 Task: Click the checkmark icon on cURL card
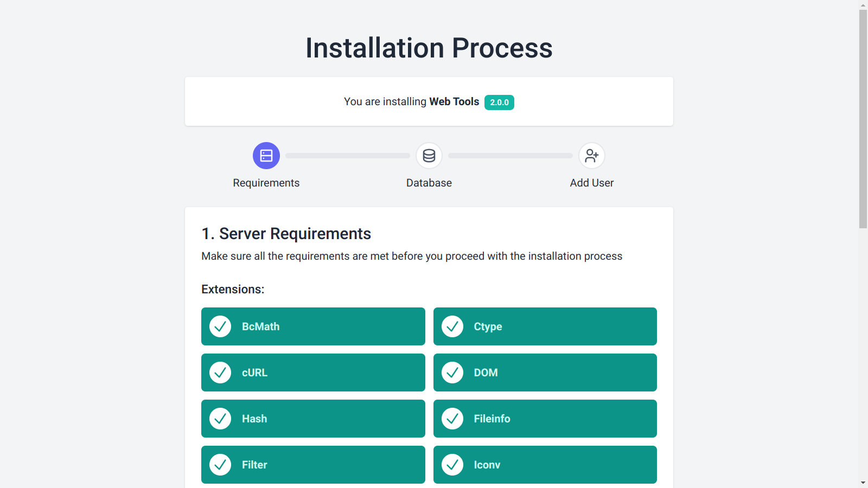tap(220, 373)
